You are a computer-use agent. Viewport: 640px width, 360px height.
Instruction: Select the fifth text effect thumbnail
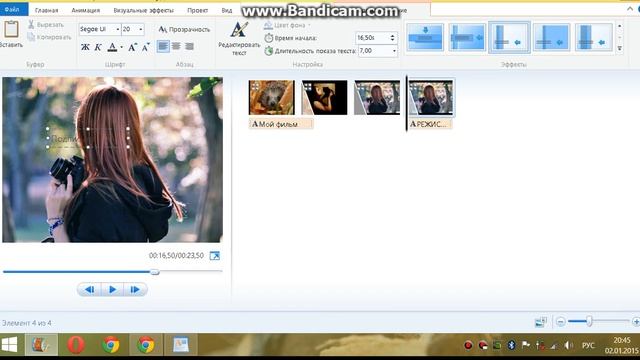tap(594, 37)
